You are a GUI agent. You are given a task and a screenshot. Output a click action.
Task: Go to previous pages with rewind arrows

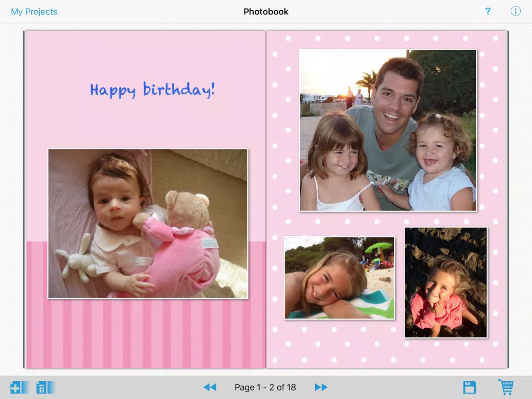pyautogui.click(x=210, y=387)
